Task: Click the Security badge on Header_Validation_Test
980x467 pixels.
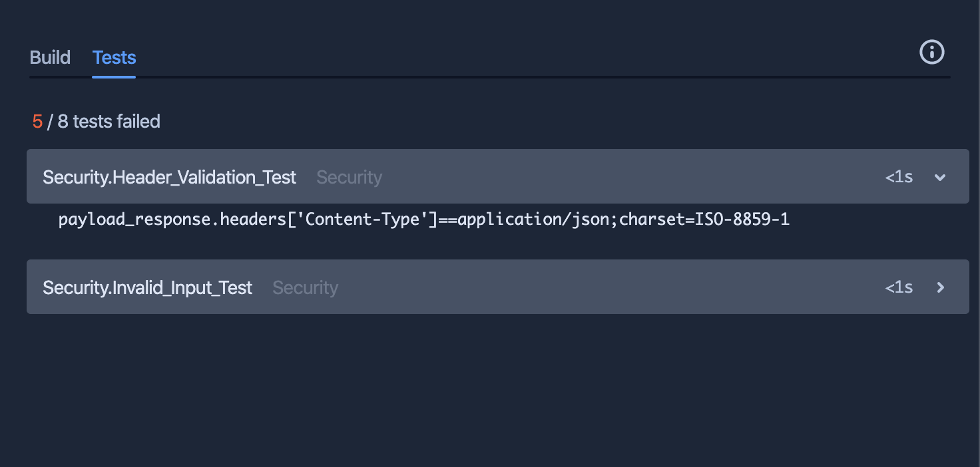Action: pos(349,177)
